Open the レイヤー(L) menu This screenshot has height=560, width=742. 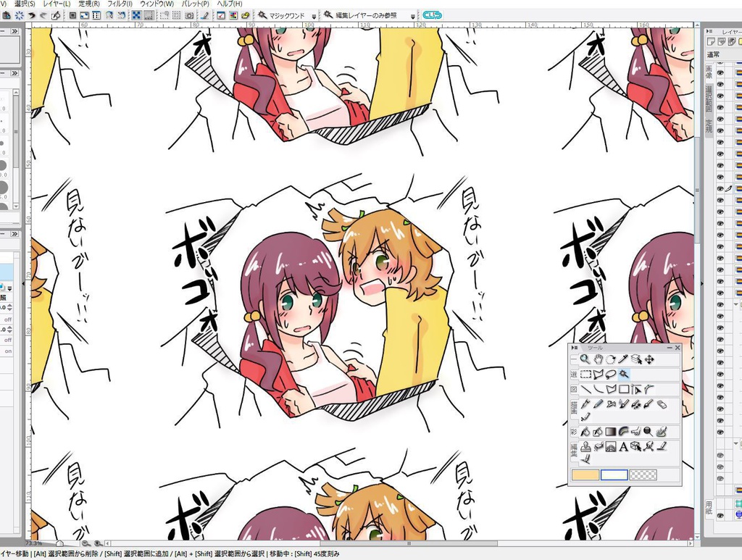57,4
